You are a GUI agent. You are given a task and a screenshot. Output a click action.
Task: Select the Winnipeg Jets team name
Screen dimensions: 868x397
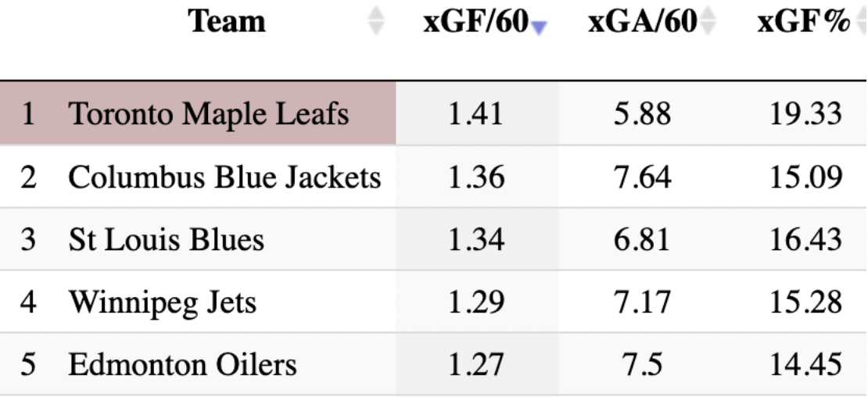coord(162,302)
